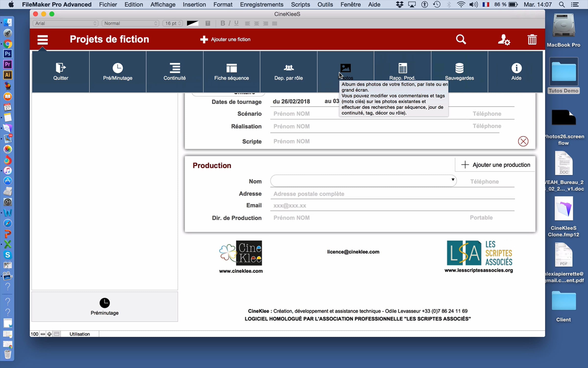Click the Adresse postale complète field
This screenshot has height=368, width=588.
(x=392, y=194)
